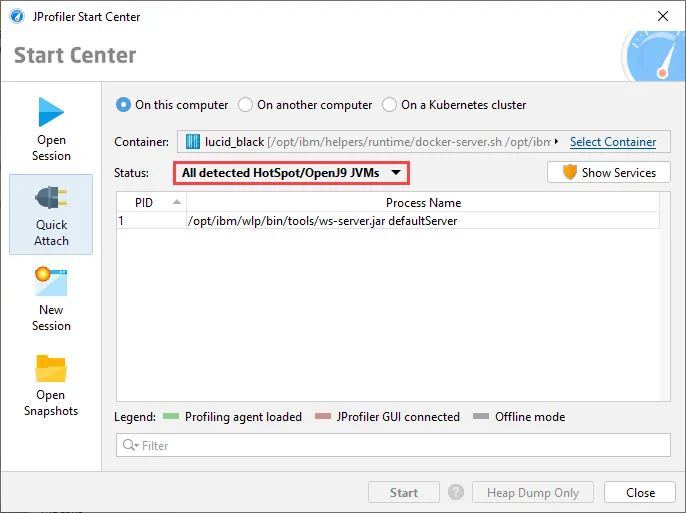Choose On another computer option

245,105
